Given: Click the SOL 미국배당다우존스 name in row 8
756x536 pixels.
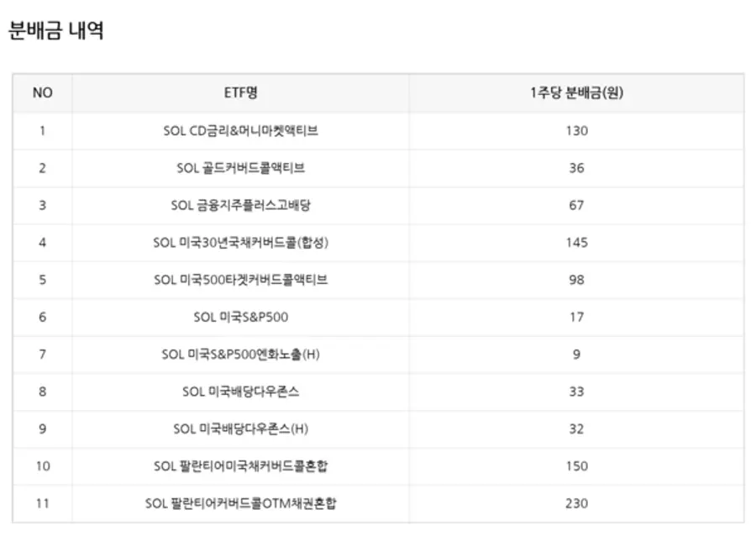Looking at the screenshot, I should click(240, 391).
